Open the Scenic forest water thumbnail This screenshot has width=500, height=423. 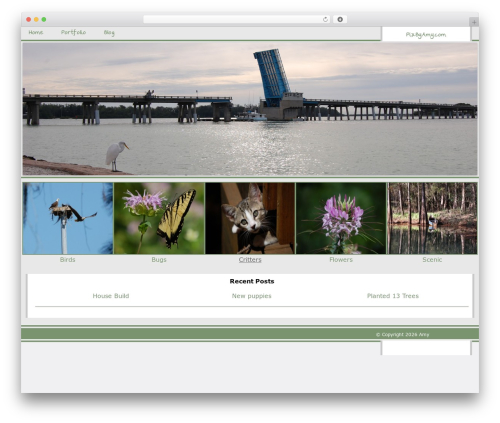[432, 218]
